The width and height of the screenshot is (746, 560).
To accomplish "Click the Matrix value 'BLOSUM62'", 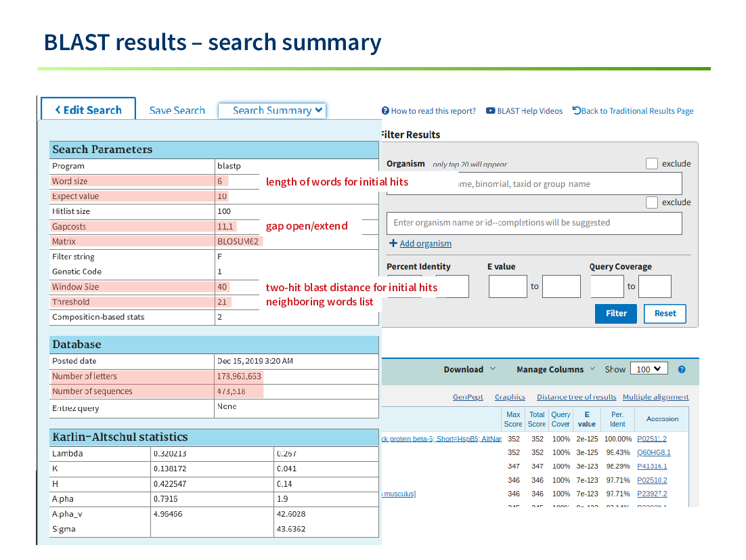I will (238, 241).
